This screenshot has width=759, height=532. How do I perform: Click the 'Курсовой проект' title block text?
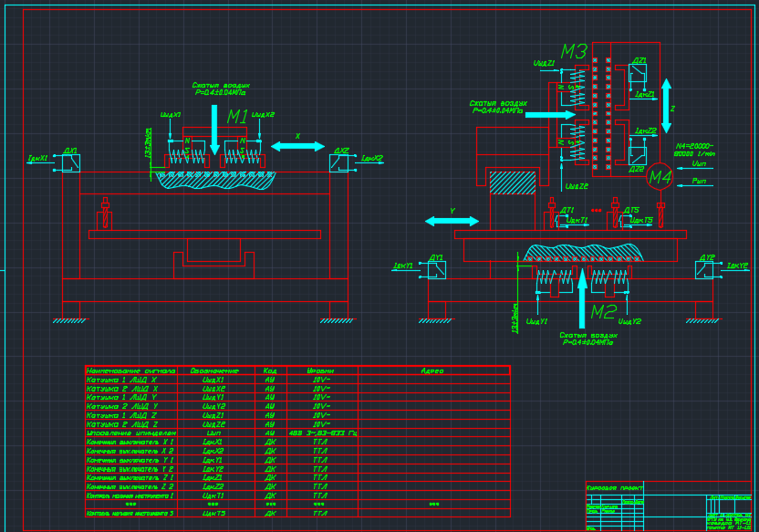point(615,488)
